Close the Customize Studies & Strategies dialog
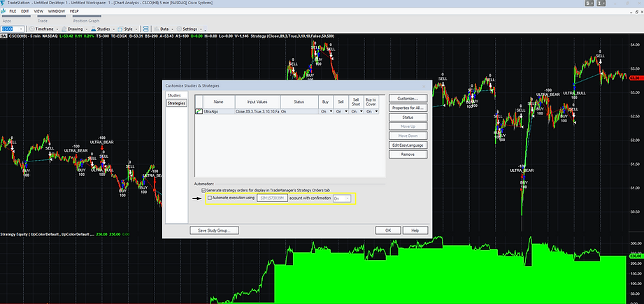This screenshot has width=644, height=304. click(424, 86)
